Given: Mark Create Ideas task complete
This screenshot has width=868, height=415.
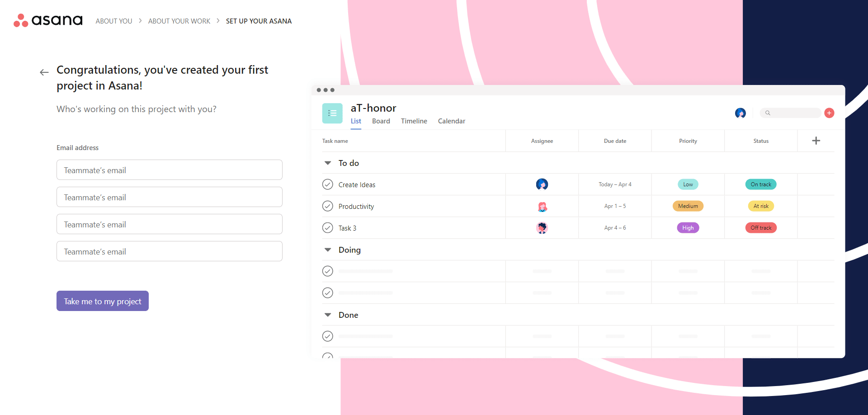Looking at the screenshot, I should (x=328, y=184).
